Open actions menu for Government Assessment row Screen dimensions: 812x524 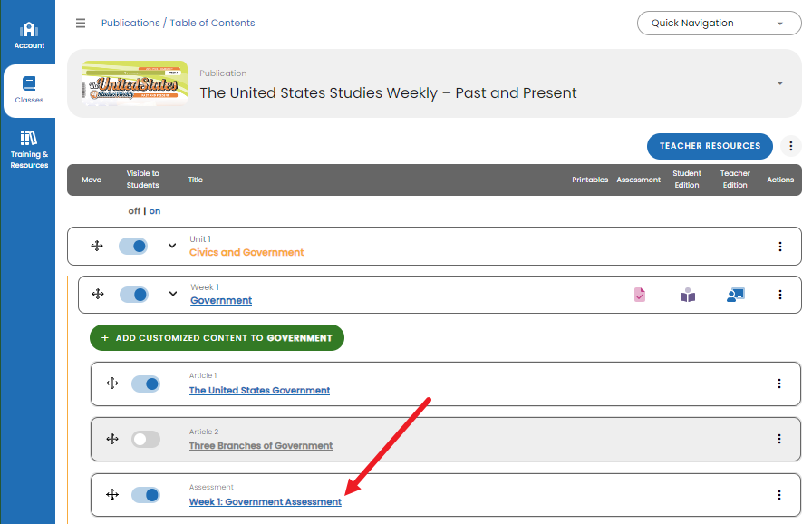[778, 495]
